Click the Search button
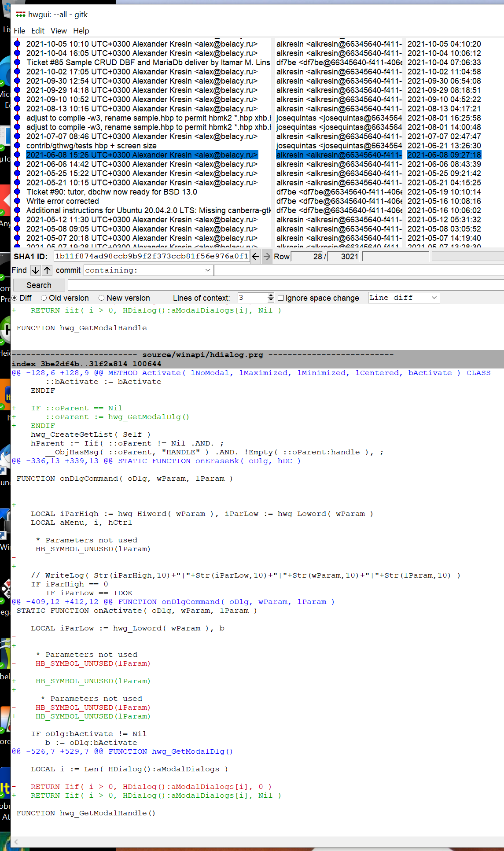Screen dimensions: 504x851 39,285
